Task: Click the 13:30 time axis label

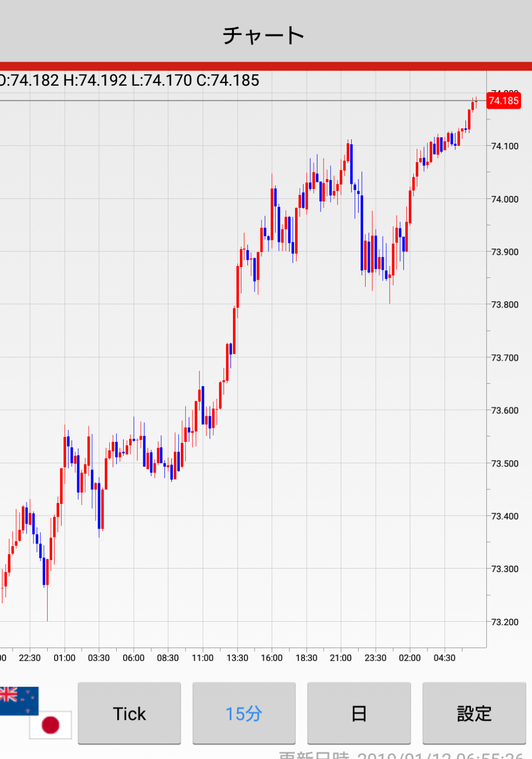Action: point(237,658)
